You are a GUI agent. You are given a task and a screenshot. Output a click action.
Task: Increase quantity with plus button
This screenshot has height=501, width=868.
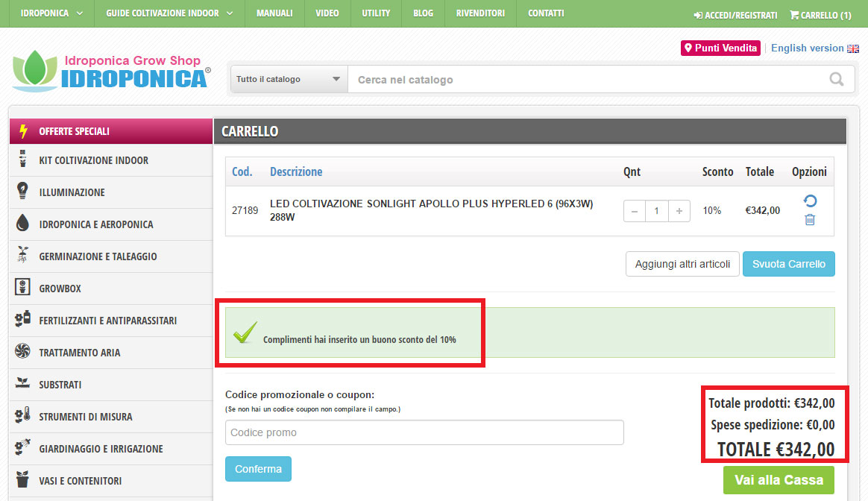pyautogui.click(x=679, y=211)
